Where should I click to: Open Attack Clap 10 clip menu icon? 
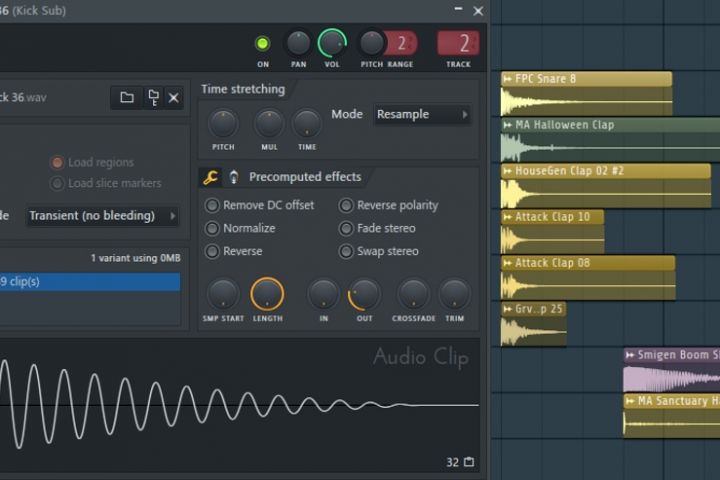click(507, 217)
